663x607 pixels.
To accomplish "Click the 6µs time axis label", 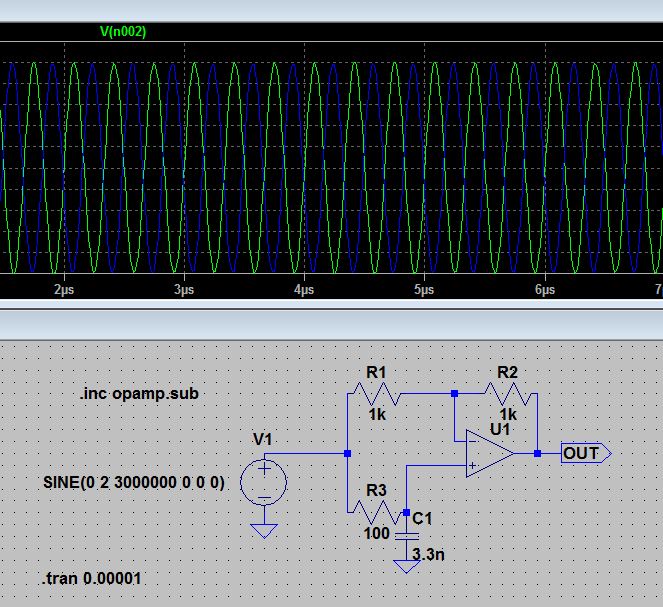I will click(x=545, y=290).
